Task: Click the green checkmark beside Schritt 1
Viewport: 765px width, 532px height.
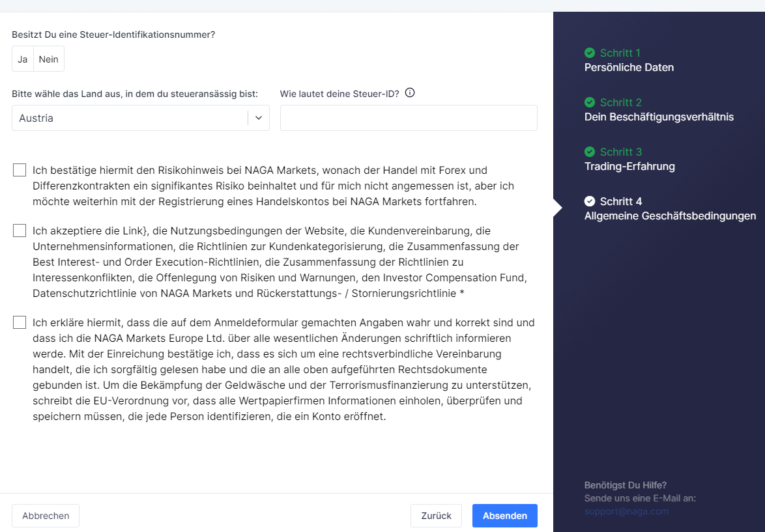Action: coord(590,53)
